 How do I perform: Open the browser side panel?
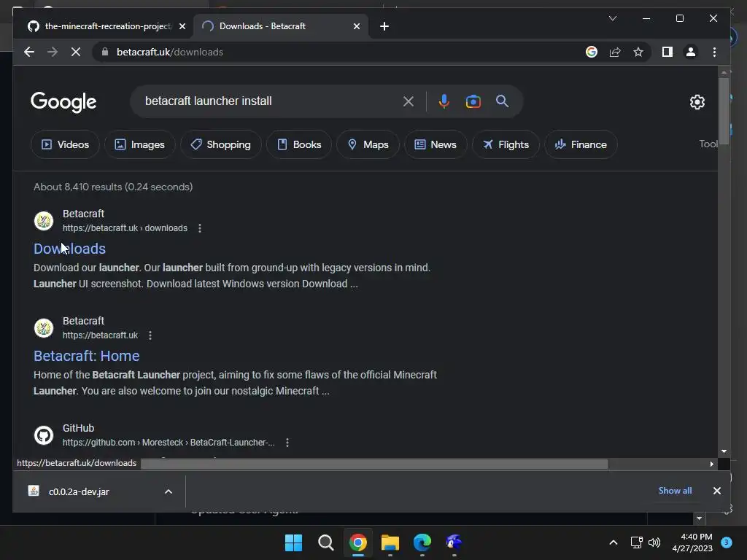[667, 52]
